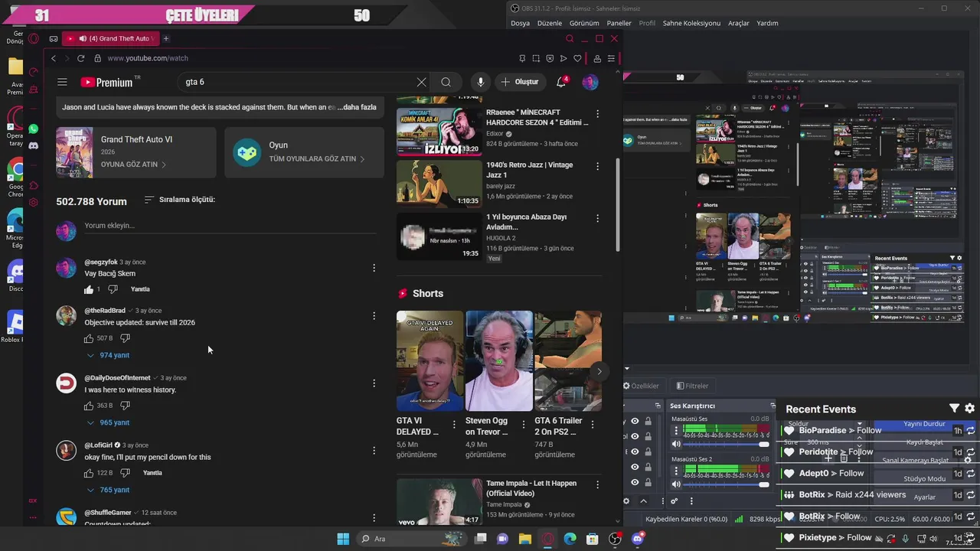Open Araçlar menu in OBS

739,23
